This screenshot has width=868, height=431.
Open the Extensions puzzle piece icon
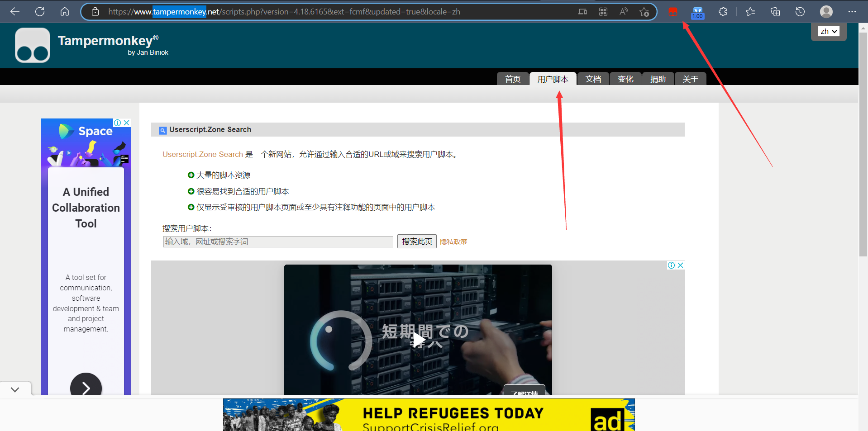point(723,12)
